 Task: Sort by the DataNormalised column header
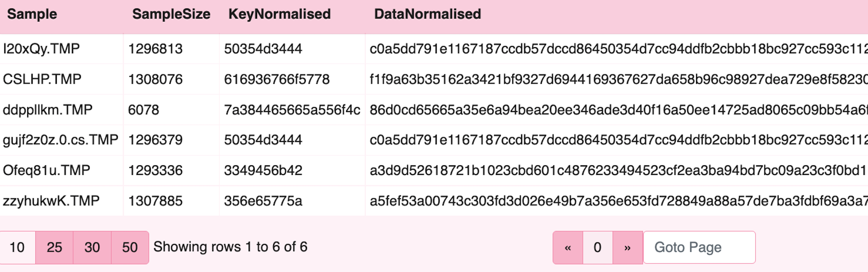click(427, 14)
